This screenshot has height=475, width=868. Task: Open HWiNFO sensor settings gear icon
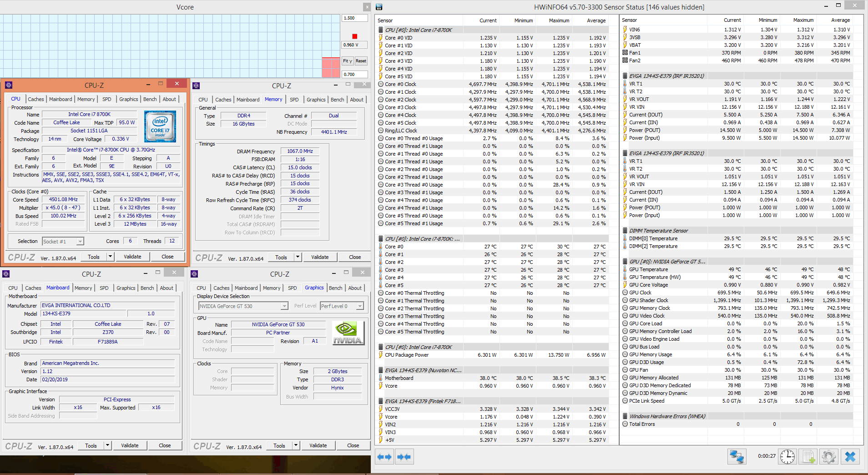coord(829,456)
